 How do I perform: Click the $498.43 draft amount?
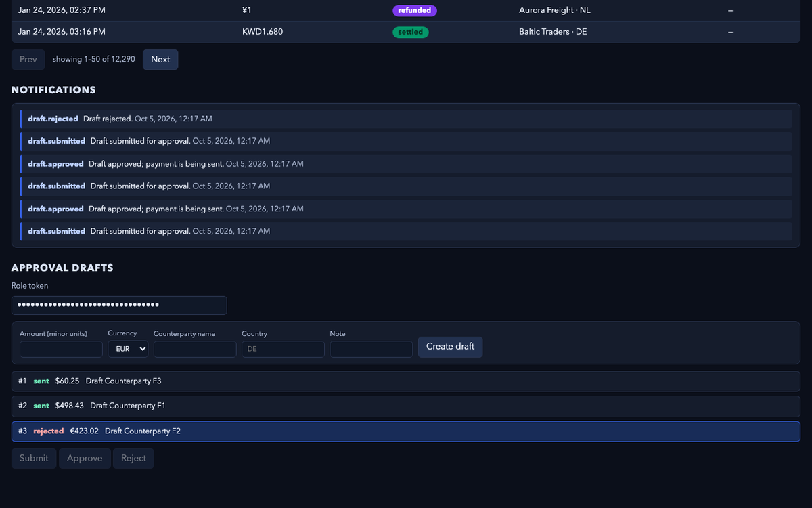pyautogui.click(x=70, y=406)
